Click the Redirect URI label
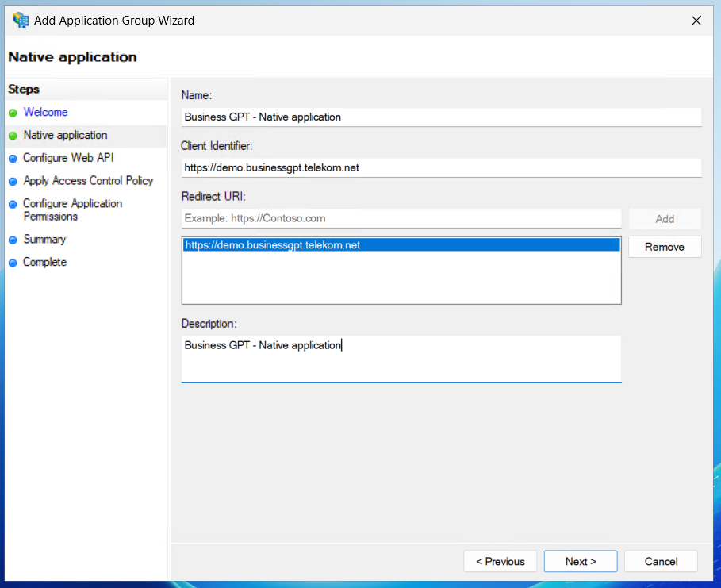The width and height of the screenshot is (721, 588). click(x=213, y=197)
